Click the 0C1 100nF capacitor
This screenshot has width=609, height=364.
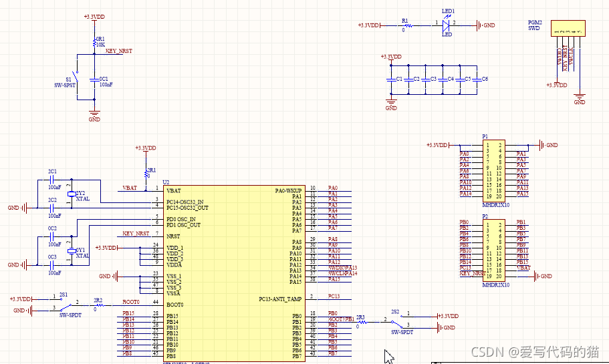95,81
